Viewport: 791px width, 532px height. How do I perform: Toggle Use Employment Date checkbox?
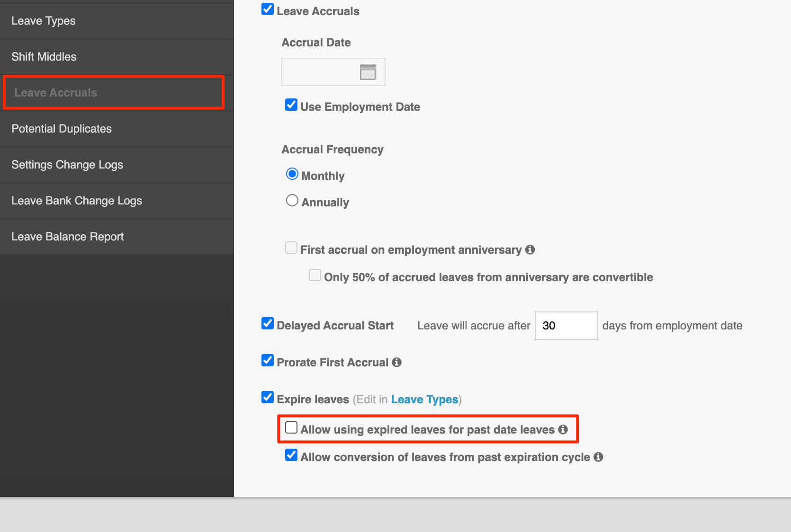(x=291, y=105)
